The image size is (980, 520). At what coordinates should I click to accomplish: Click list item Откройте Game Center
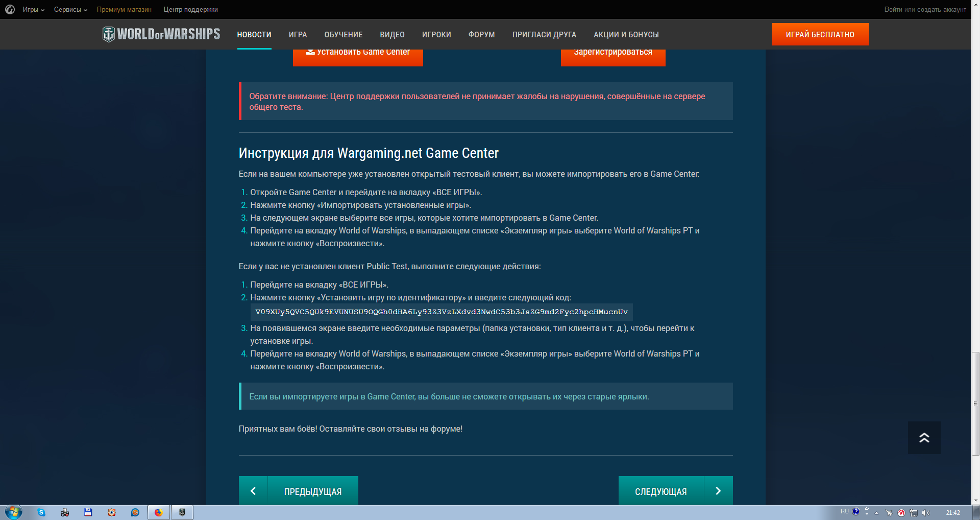click(x=366, y=192)
